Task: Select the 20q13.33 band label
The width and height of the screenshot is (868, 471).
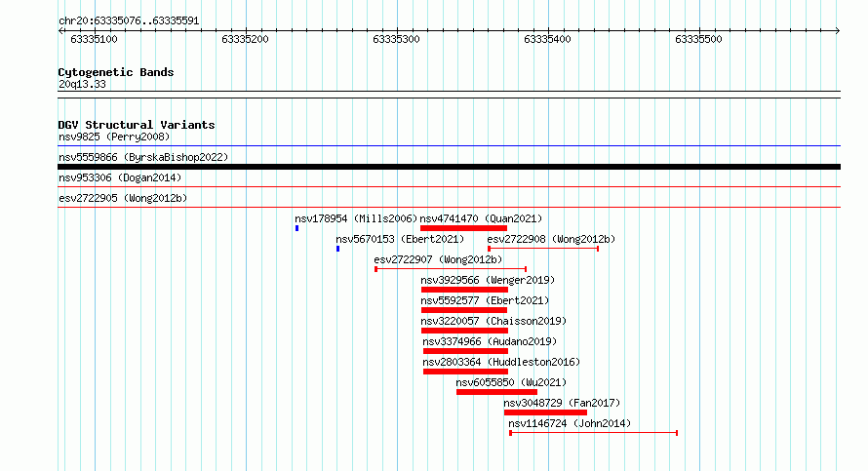Action: 82,84
